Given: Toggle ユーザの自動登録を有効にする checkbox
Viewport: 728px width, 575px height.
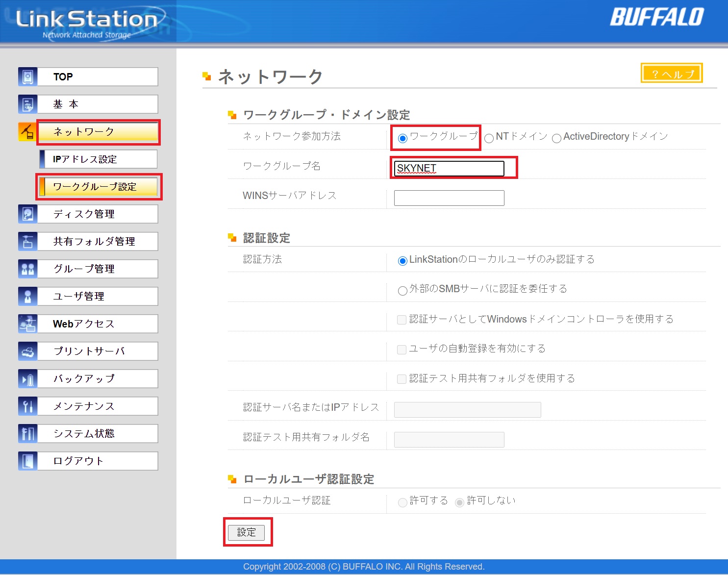Looking at the screenshot, I should [x=402, y=350].
